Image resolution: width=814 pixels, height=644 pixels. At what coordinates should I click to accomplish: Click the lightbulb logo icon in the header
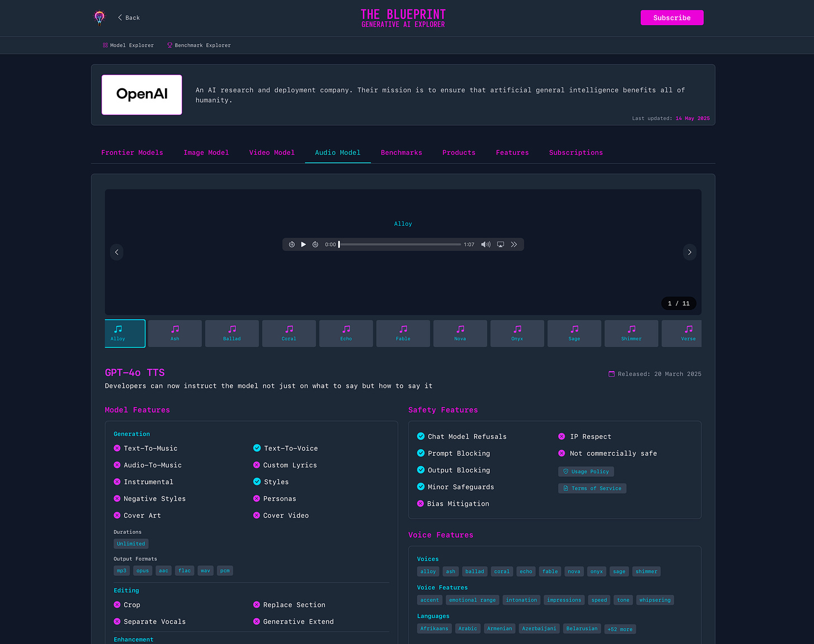coord(100,18)
